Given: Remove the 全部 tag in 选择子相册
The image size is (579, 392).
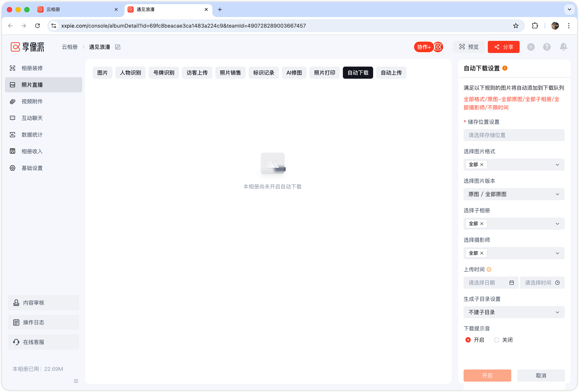Looking at the screenshot, I should pos(482,224).
